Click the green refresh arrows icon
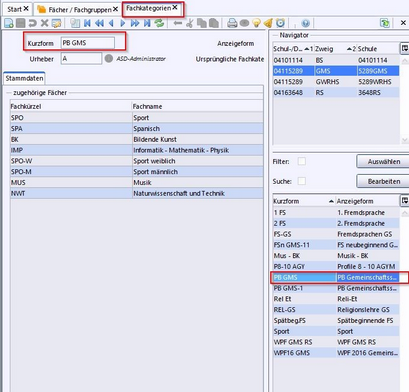The width and height of the screenshot is (409, 392). click(x=159, y=23)
